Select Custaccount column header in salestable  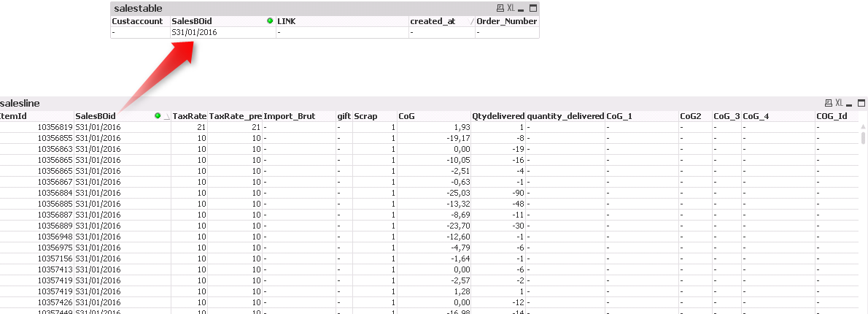tap(137, 21)
